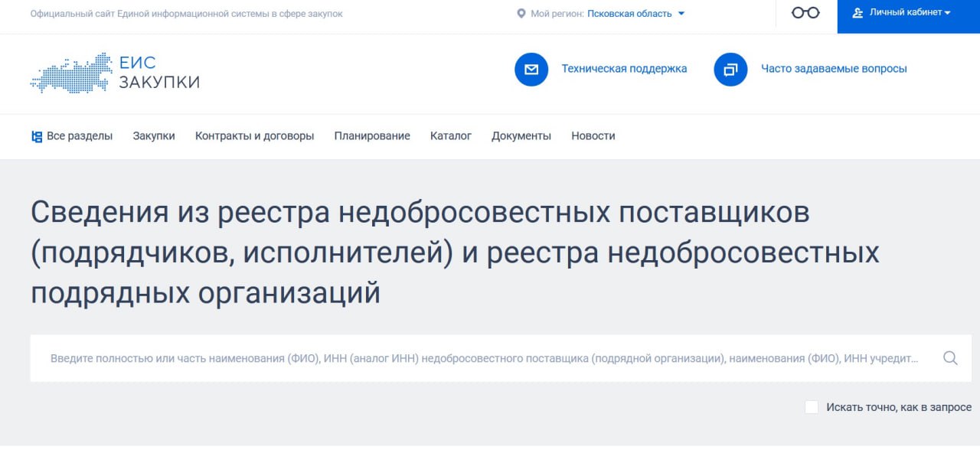Open the Закупки menu item
This screenshot has height=453, width=980.
coord(154,136)
